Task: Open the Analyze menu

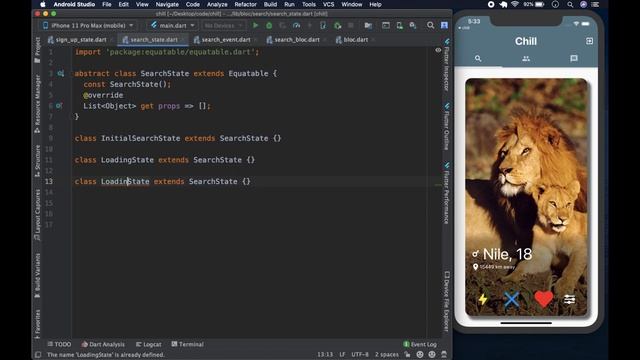Action: (x=217, y=4)
